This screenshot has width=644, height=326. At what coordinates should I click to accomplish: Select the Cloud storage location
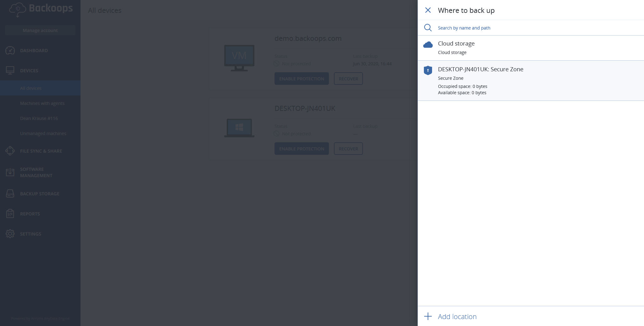[x=531, y=48]
